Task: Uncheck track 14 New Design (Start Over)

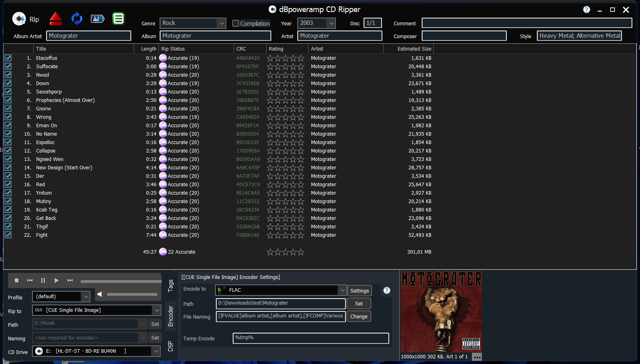Action: (8, 167)
